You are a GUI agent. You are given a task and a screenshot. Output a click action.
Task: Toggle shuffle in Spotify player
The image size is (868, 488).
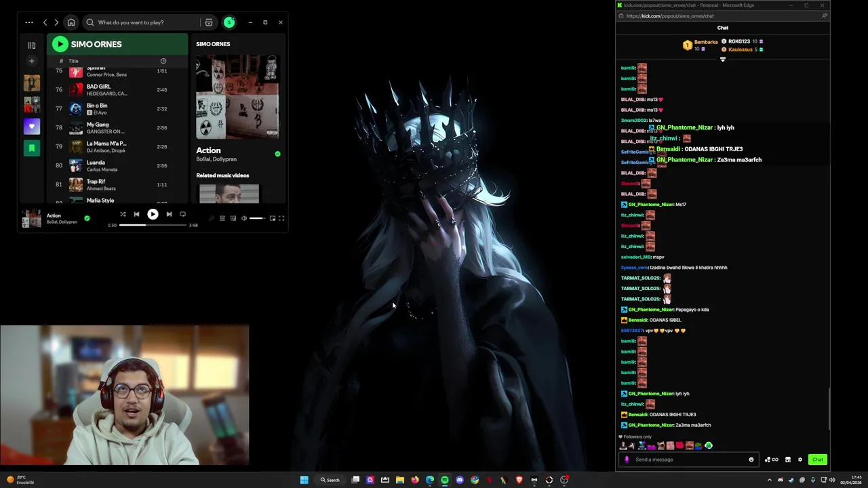tap(123, 214)
